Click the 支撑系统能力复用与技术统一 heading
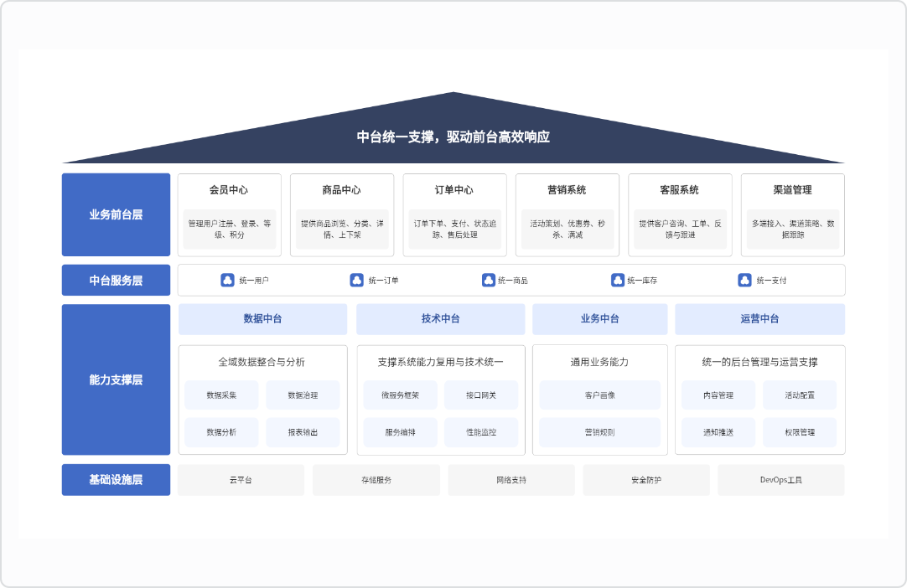 [441, 362]
